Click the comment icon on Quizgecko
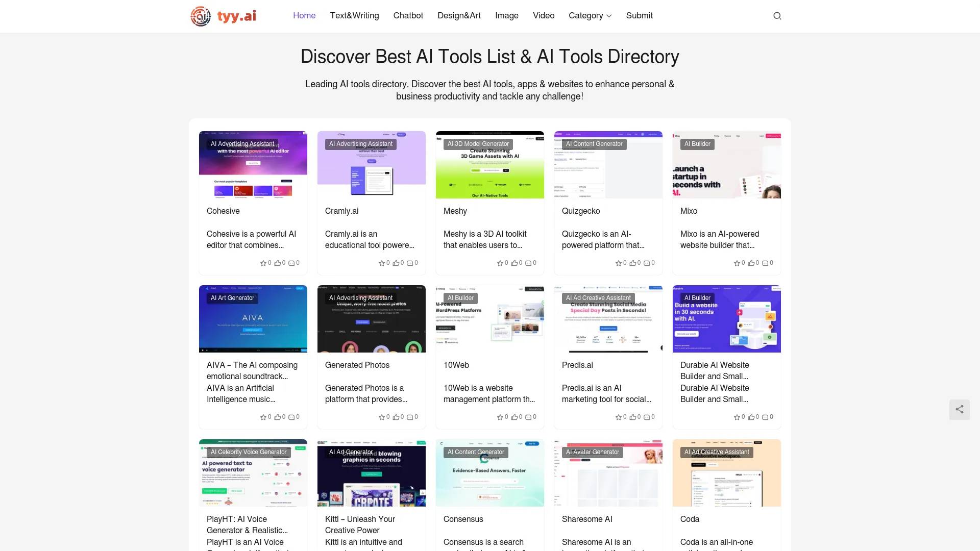Viewport: 980px width, 551px height. 647,262
